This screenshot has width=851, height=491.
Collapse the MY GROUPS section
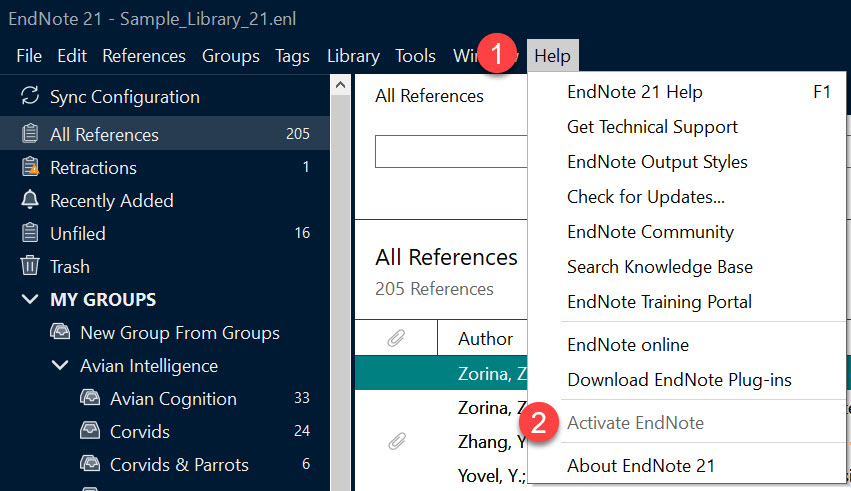pos(30,299)
